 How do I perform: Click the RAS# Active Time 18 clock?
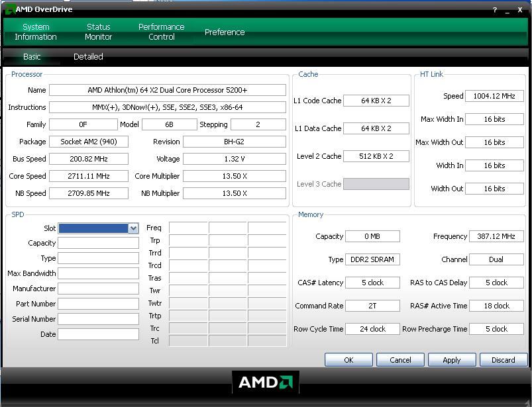click(x=496, y=306)
